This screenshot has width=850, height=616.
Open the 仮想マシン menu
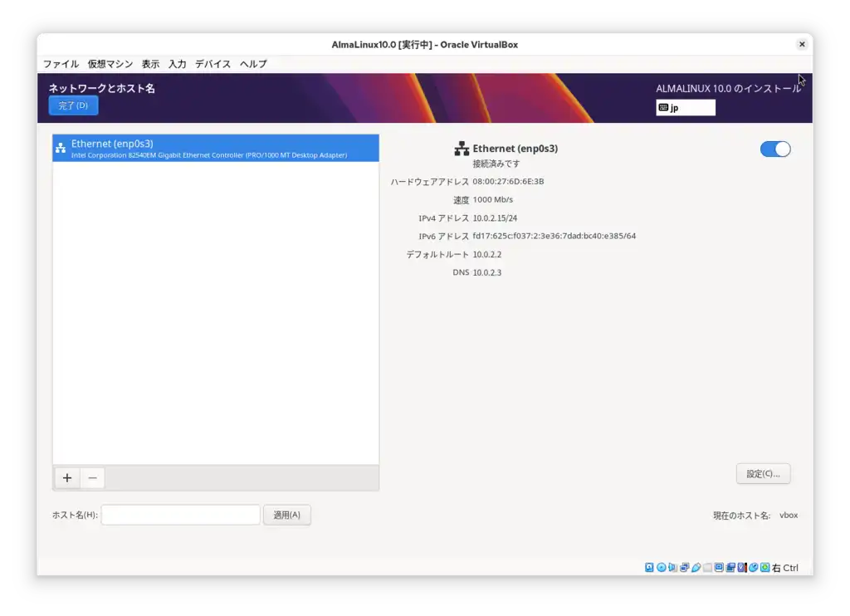coord(109,63)
